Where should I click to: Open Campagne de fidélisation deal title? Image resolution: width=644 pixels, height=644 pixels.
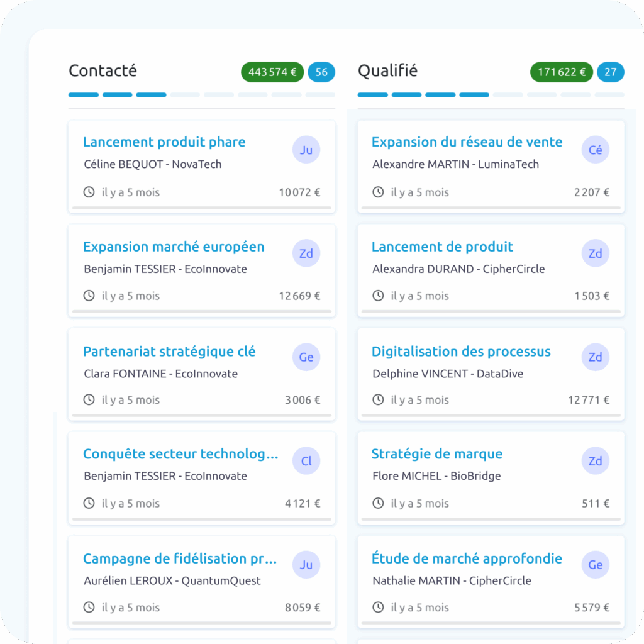click(180, 558)
